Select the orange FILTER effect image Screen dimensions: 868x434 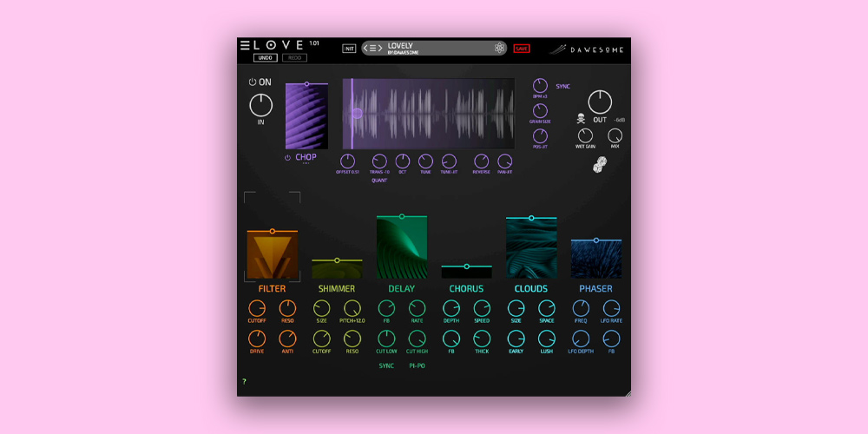273,255
